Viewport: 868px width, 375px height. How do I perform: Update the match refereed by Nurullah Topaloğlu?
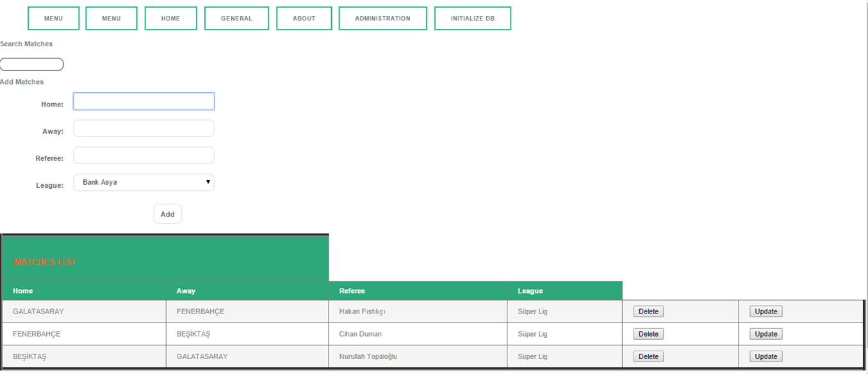766,356
